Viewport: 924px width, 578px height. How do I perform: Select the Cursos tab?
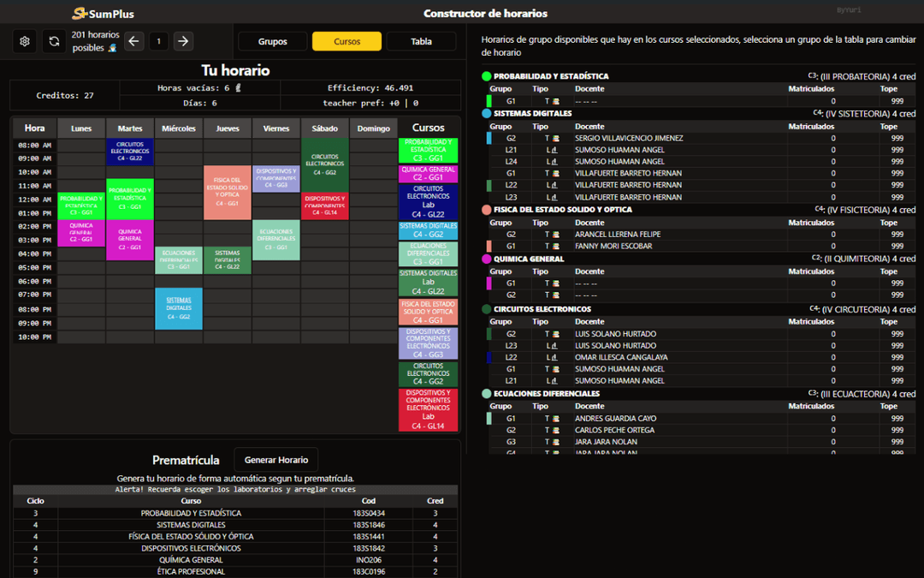click(x=346, y=41)
